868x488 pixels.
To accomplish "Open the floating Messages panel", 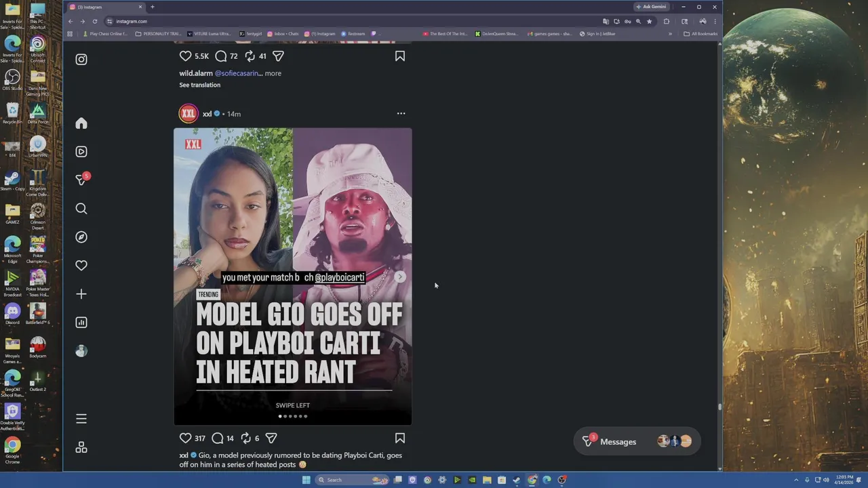I will point(636,442).
